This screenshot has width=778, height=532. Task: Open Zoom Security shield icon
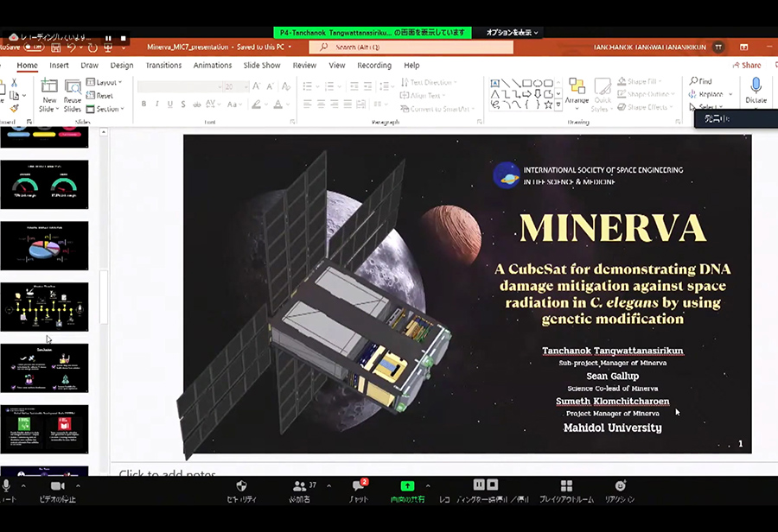click(242, 486)
